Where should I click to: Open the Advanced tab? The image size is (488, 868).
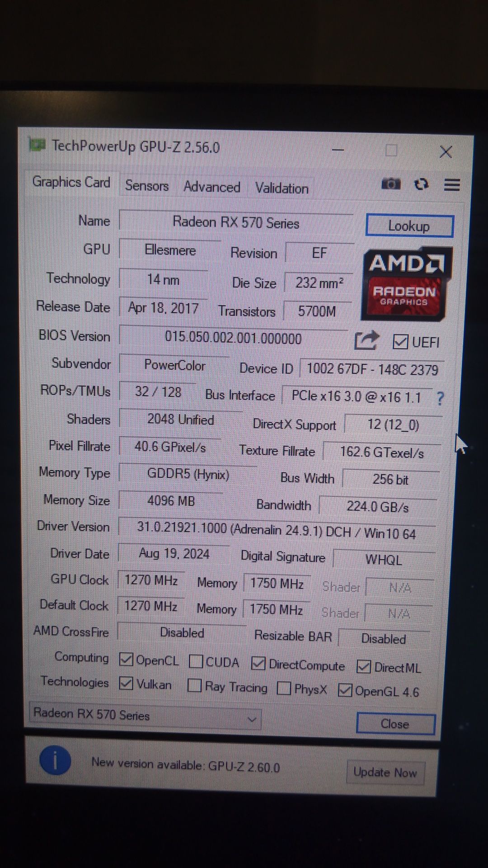click(212, 187)
